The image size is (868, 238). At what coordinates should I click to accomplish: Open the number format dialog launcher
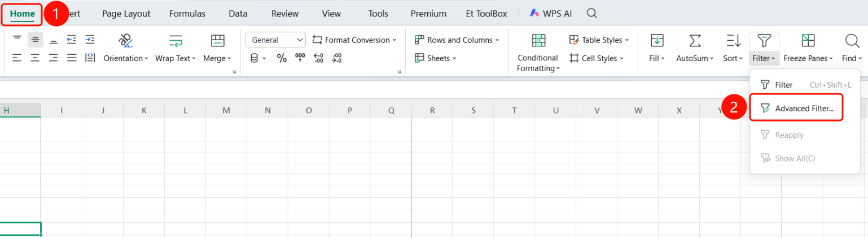click(x=400, y=72)
